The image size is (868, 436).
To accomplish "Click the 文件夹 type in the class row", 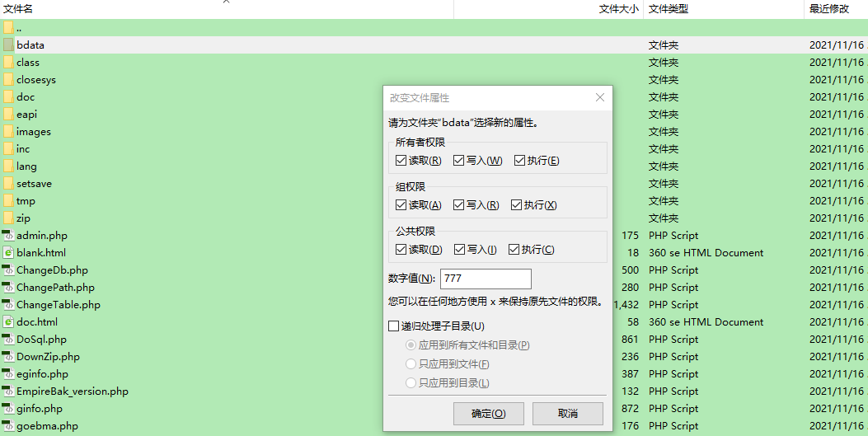I will [664, 63].
